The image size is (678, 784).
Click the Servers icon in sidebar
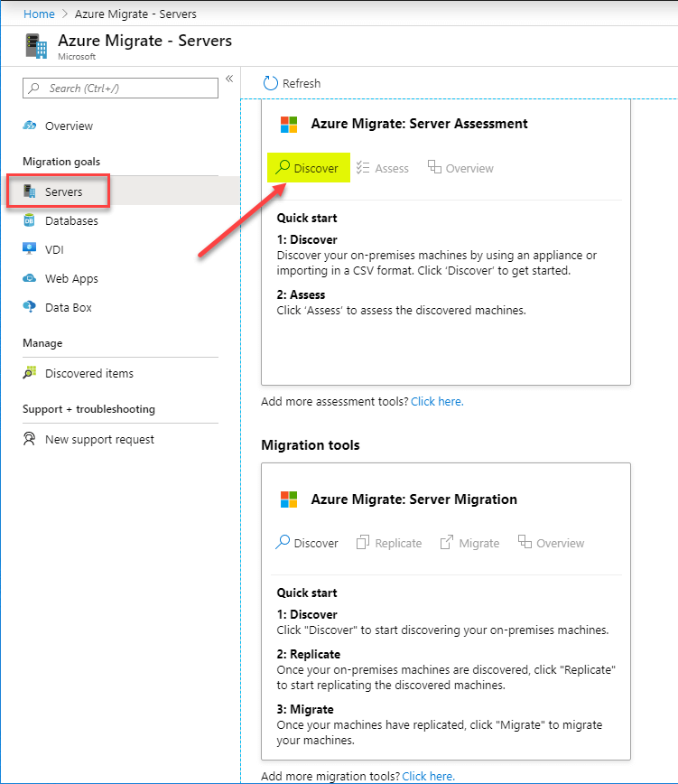(30, 191)
